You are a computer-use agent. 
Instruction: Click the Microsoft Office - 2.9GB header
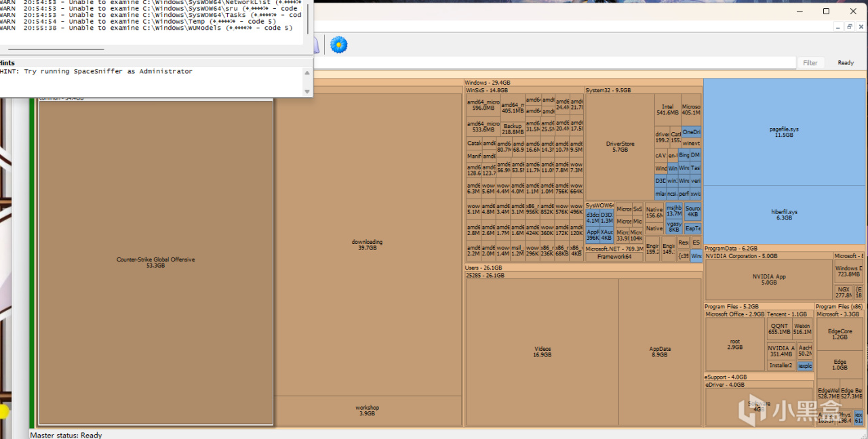(x=735, y=314)
